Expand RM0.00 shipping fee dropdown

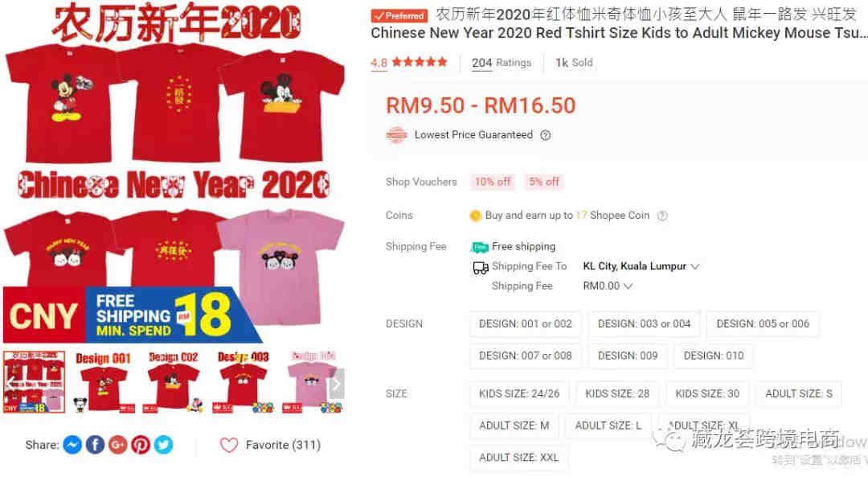608,286
